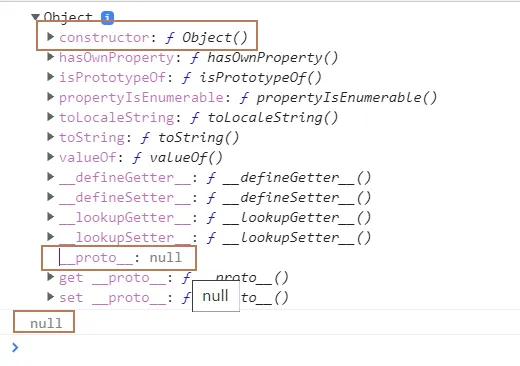The height and width of the screenshot is (366, 520).
Task: Click the 'ƒ Object()' function value
Action: 207,37
